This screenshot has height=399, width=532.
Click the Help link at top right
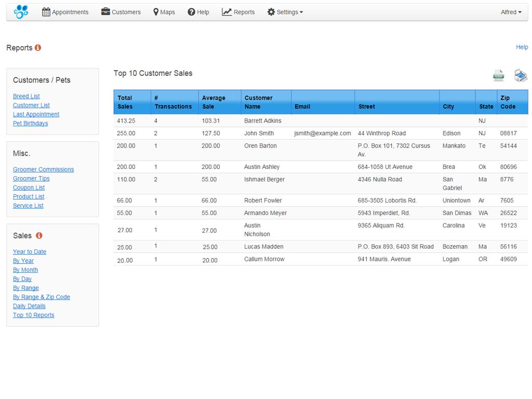coord(522,47)
